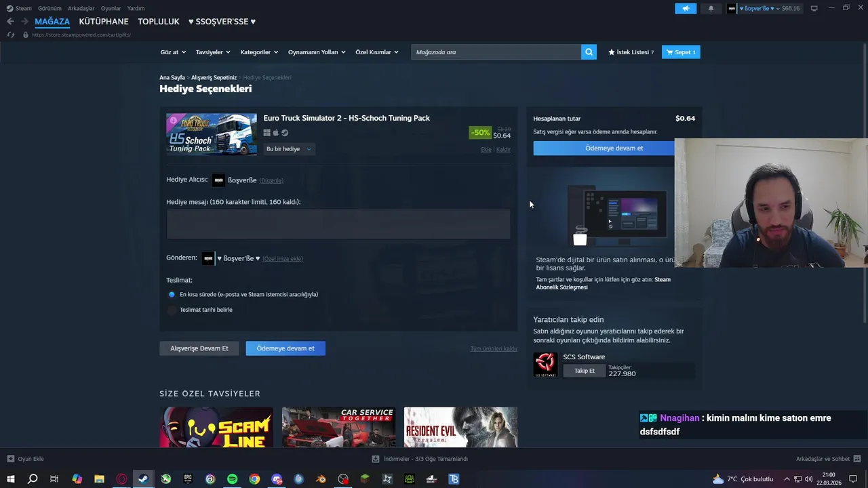Click the page reload icon
This screenshot has width=868, height=488.
pos(10,35)
